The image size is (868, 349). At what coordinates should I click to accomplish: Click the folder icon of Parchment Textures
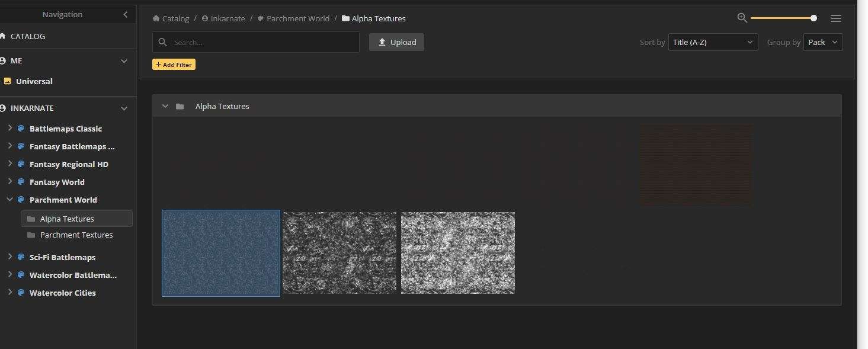tap(31, 235)
